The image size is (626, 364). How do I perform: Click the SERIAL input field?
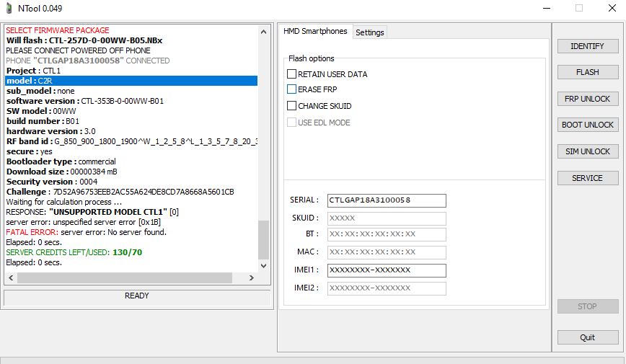point(387,200)
